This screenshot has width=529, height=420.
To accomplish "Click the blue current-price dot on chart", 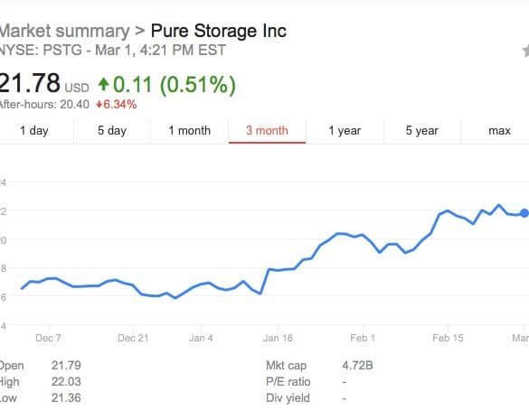I will coord(524,213).
